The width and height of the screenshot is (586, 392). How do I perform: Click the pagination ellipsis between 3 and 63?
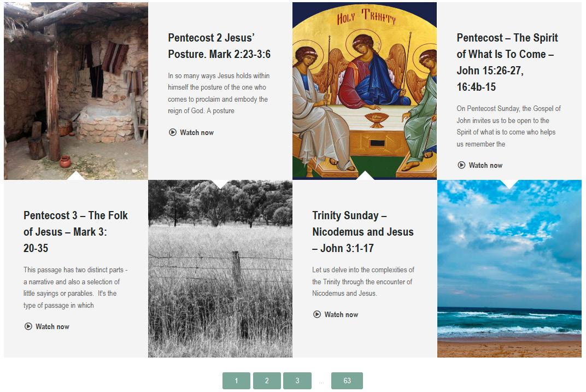[x=321, y=382]
